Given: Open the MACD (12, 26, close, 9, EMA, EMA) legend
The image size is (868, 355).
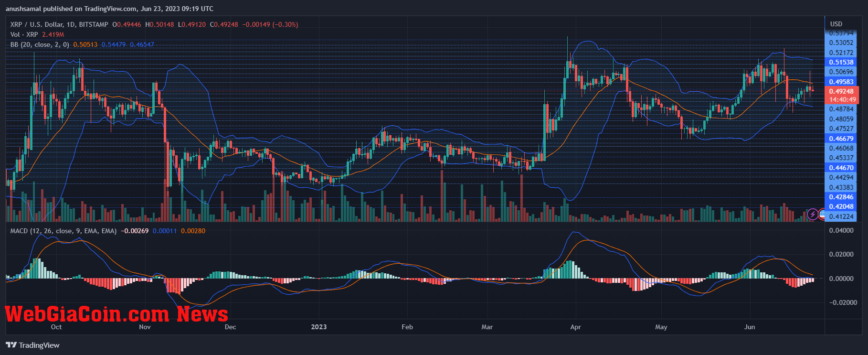Looking at the screenshot, I should [64, 231].
